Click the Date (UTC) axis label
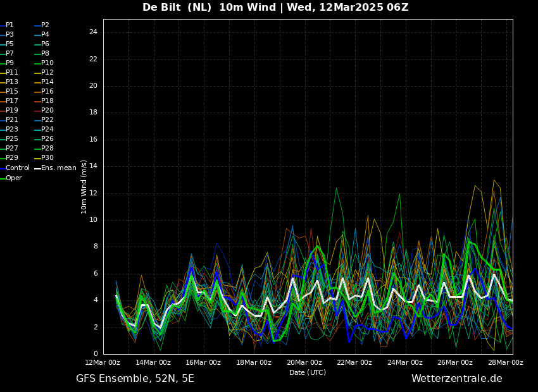538x392 pixels. (308, 372)
